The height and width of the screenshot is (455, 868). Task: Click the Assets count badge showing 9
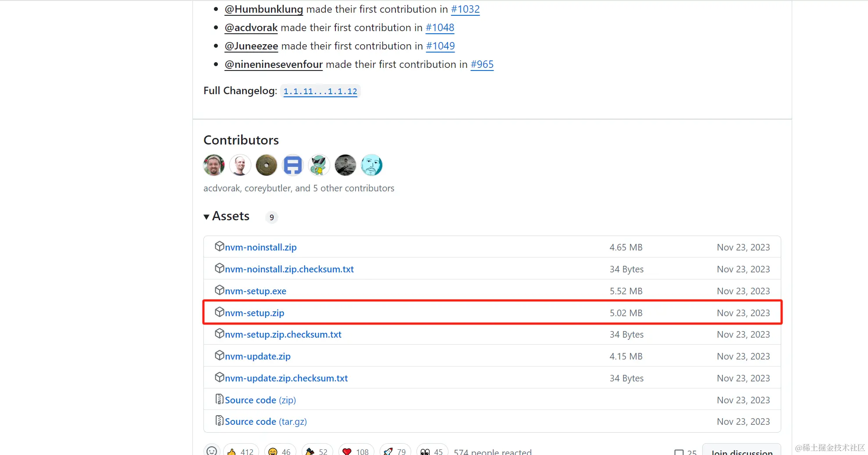[x=272, y=217]
